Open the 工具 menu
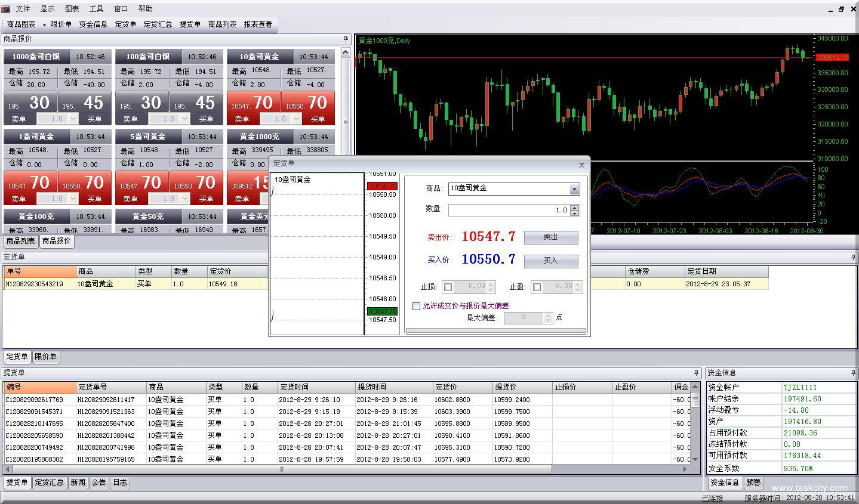The width and height of the screenshot is (859, 504). [x=96, y=9]
